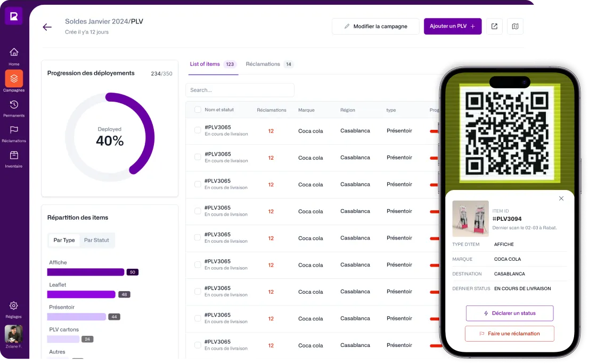Open Home from the sidebar

click(x=13, y=55)
